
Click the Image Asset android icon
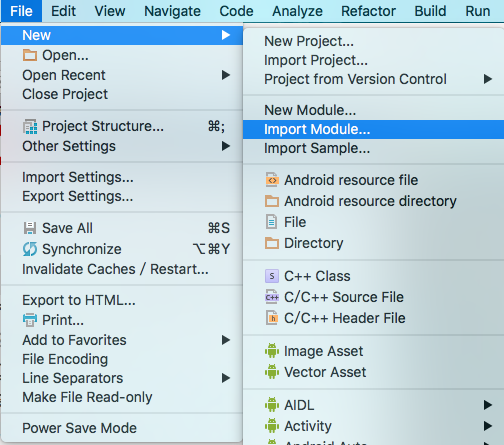pos(272,351)
